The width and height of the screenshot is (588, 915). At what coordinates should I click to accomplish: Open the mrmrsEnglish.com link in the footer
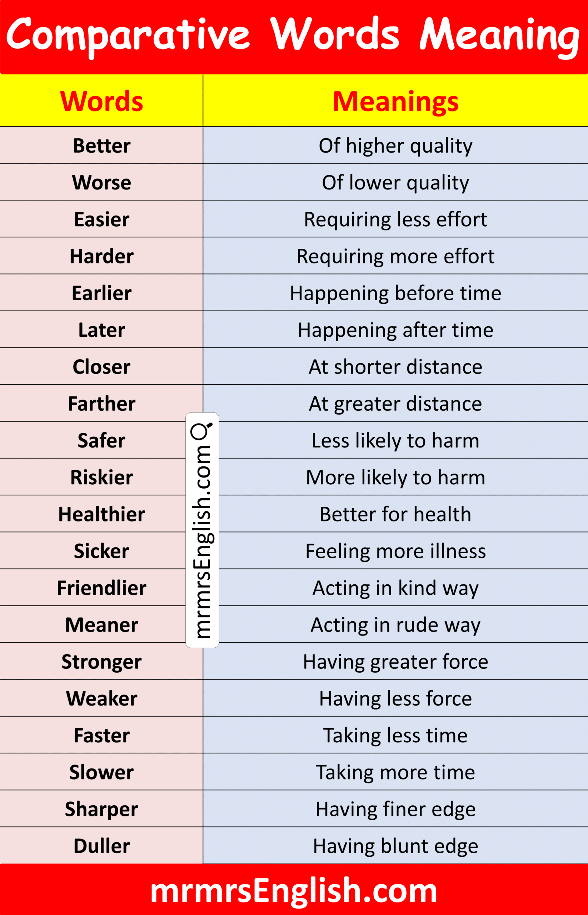click(x=294, y=891)
